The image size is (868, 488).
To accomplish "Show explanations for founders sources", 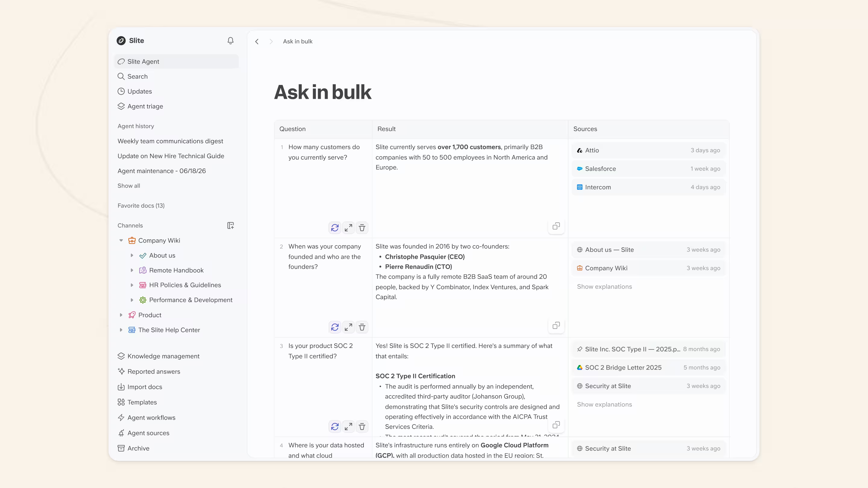I will pyautogui.click(x=604, y=286).
